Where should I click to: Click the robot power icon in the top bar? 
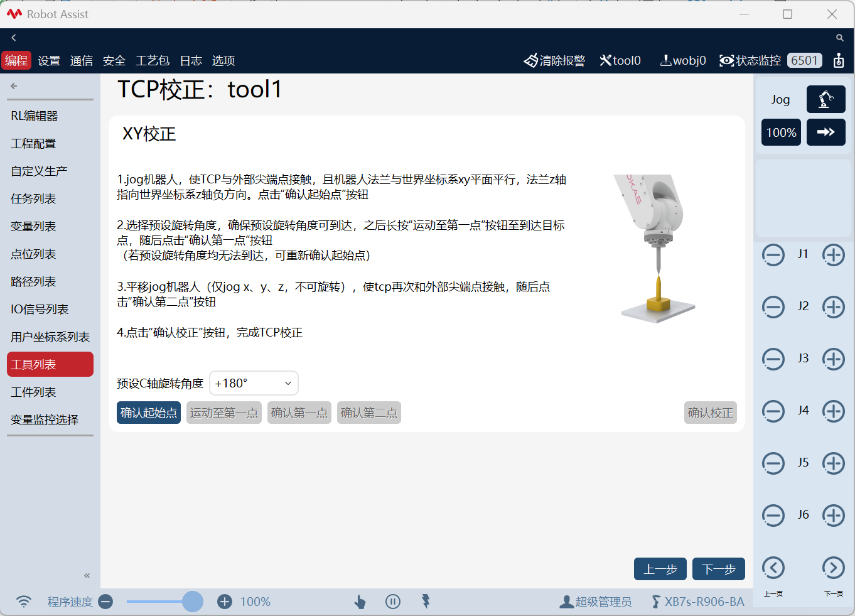click(839, 60)
